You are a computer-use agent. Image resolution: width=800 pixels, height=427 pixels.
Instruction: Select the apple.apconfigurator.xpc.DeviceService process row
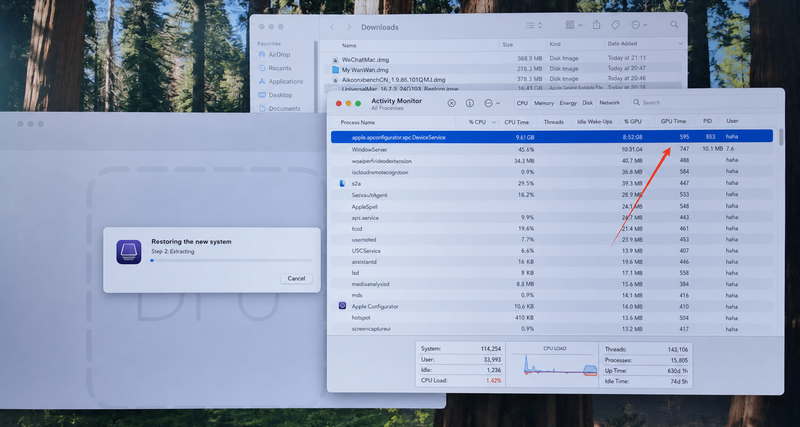point(552,137)
